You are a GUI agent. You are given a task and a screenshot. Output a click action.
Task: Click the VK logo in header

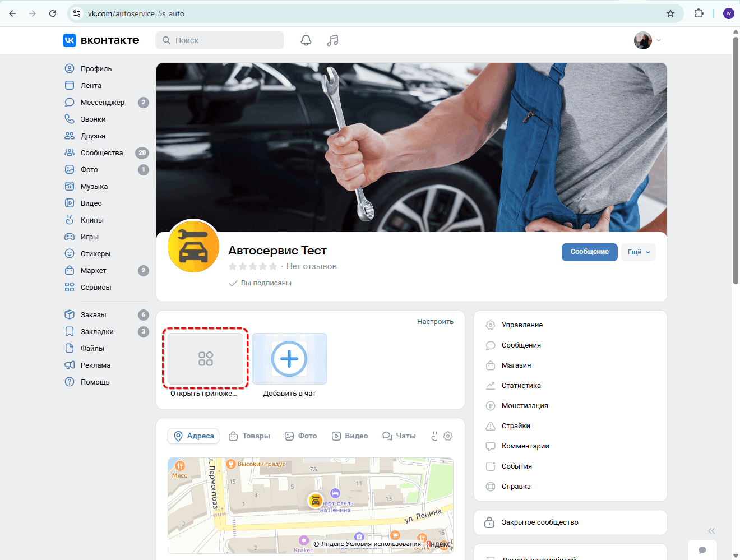(x=101, y=40)
